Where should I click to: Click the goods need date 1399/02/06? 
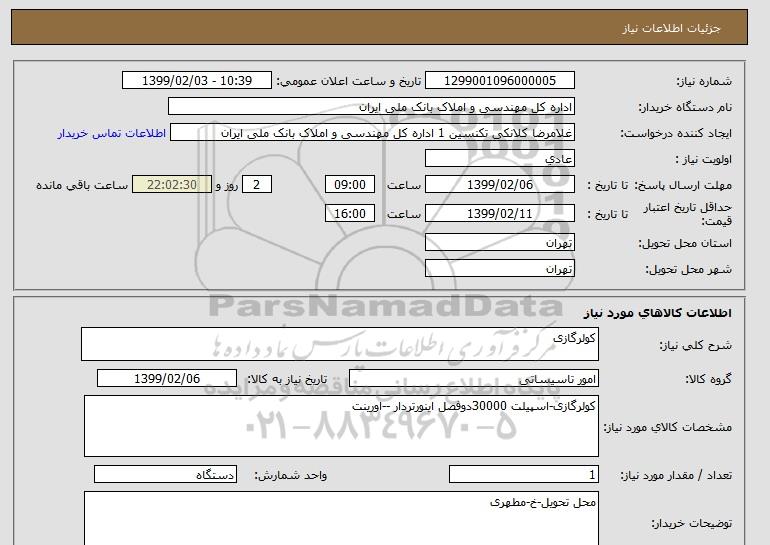[x=167, y=379]
